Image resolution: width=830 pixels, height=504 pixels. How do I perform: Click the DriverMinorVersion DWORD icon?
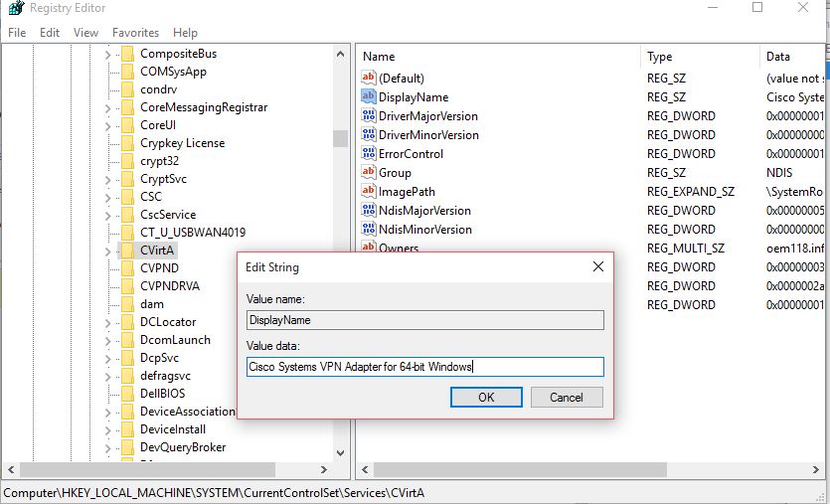tap(369, 134)
